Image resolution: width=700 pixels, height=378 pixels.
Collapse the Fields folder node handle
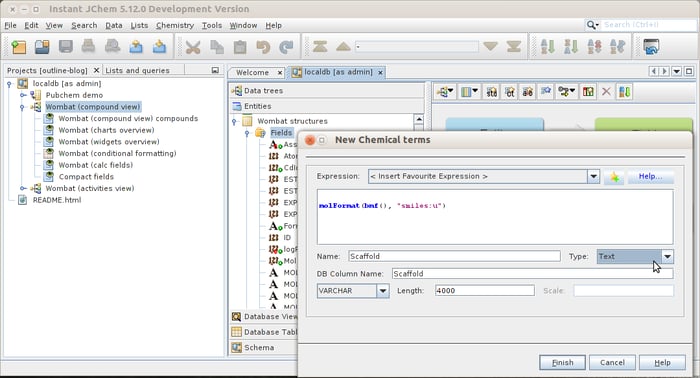pos(247,133)
